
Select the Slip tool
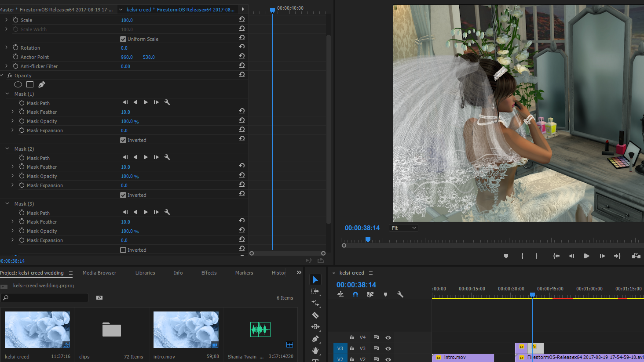315,327
